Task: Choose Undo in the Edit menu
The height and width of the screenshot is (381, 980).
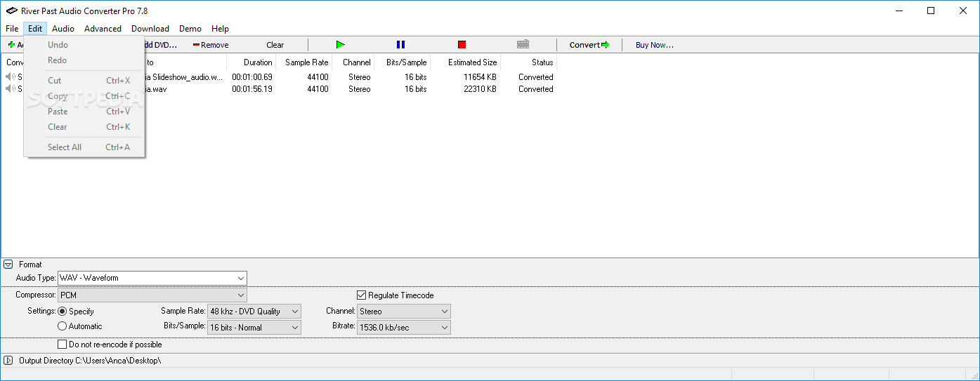Action: (x=84, y=45)
